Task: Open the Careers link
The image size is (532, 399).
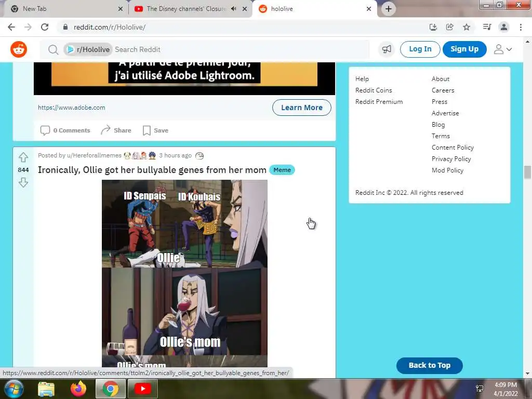Action: pos(443,90)
